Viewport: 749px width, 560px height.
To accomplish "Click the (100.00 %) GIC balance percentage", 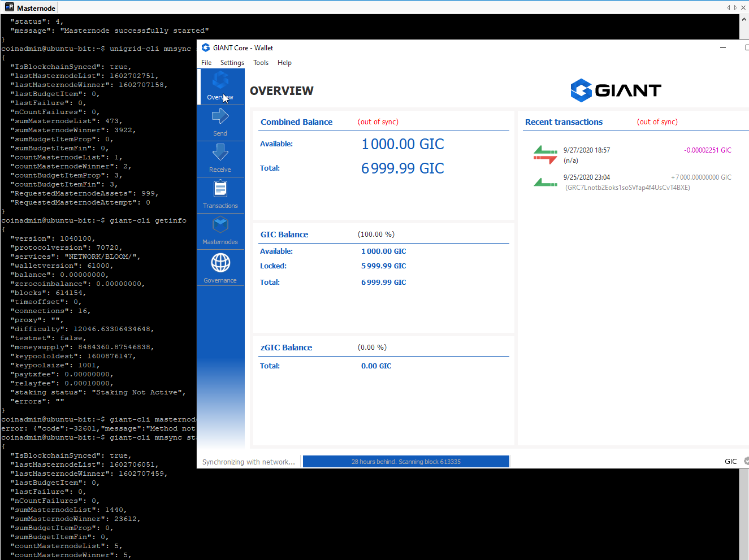I will pos(376,235).
